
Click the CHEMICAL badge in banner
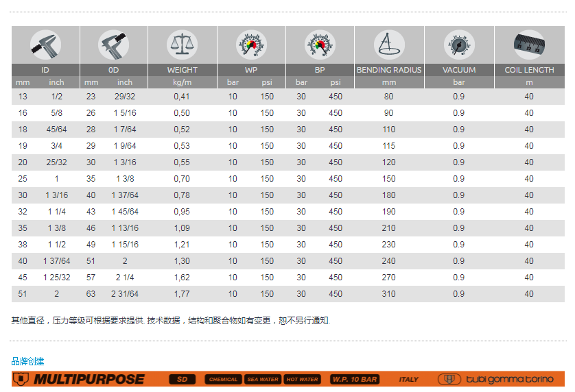223,379
